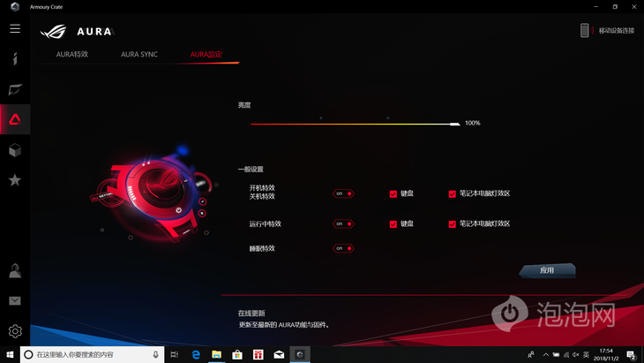This screenshot has height=363, width=644.
Task: Click the 应用 apply button
Action: coord(547,270)
